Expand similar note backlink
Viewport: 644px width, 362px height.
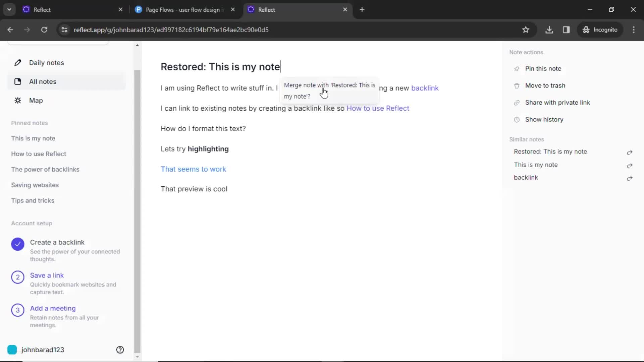click(x=631, y=177)
